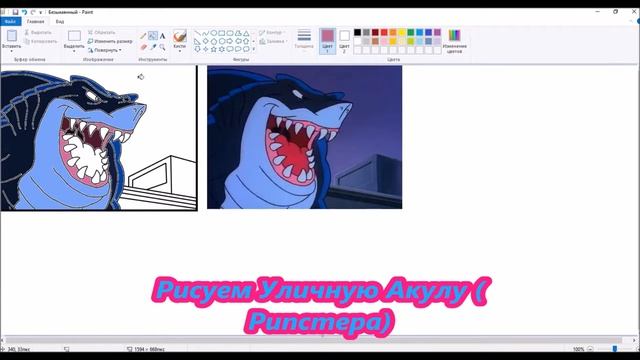The image size is (640, 360).
Task: Choose the right arrow shape
Action: point(230,41)
